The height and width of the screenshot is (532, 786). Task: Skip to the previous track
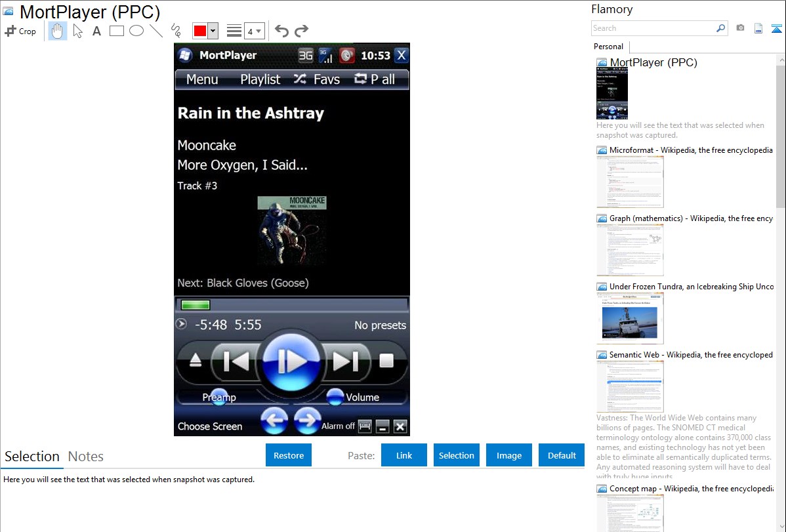(x=236, y=361)
